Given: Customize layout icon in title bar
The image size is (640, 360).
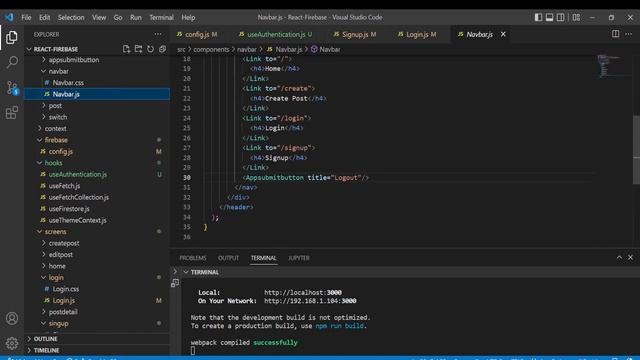Looking at the screenshot, I should [576, 17].
